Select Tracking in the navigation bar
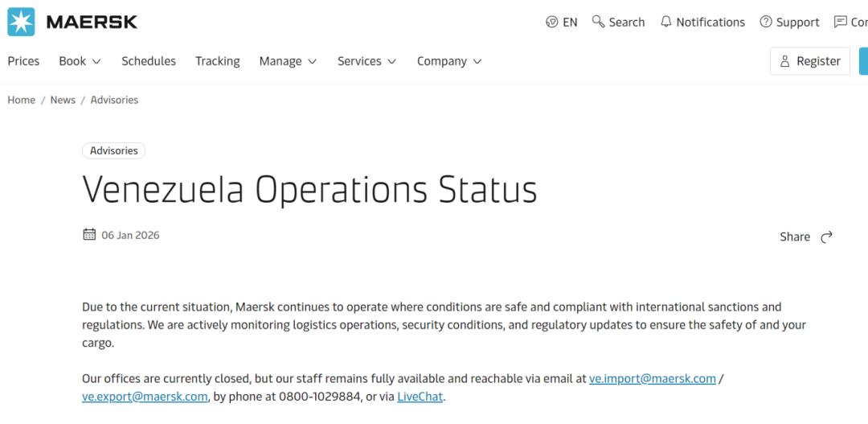 pyautogui.click(x=217, y=61)
